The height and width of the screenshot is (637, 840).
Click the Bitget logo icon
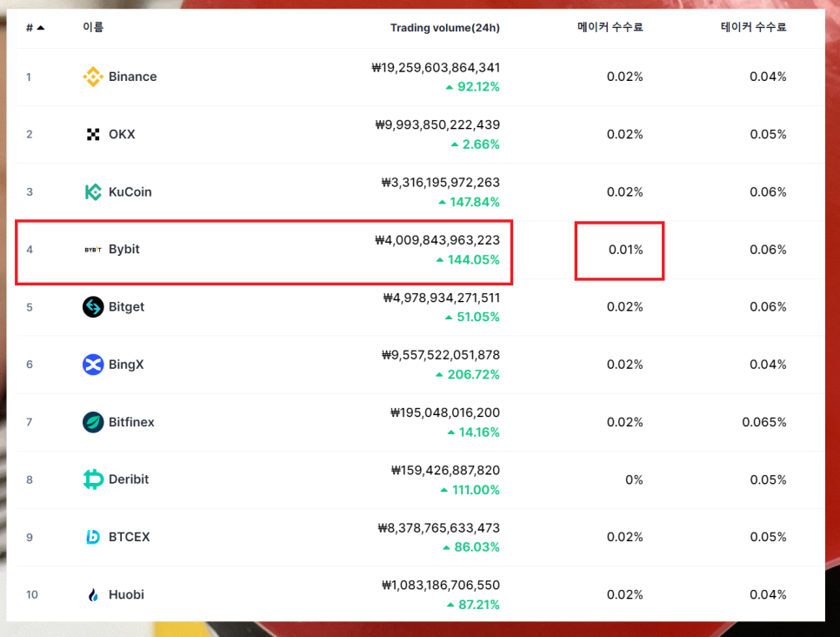(93, 306)
